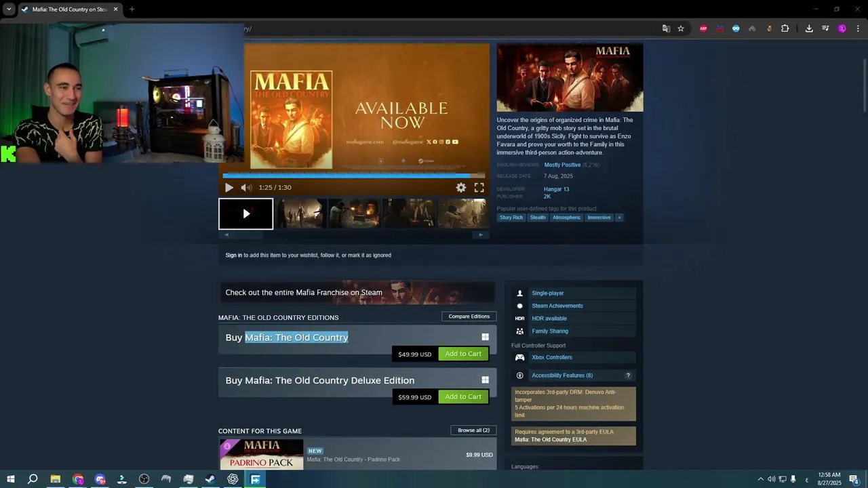
Task: Open the Padrino Pack DLC entry
Action: [x=357, y=454]
